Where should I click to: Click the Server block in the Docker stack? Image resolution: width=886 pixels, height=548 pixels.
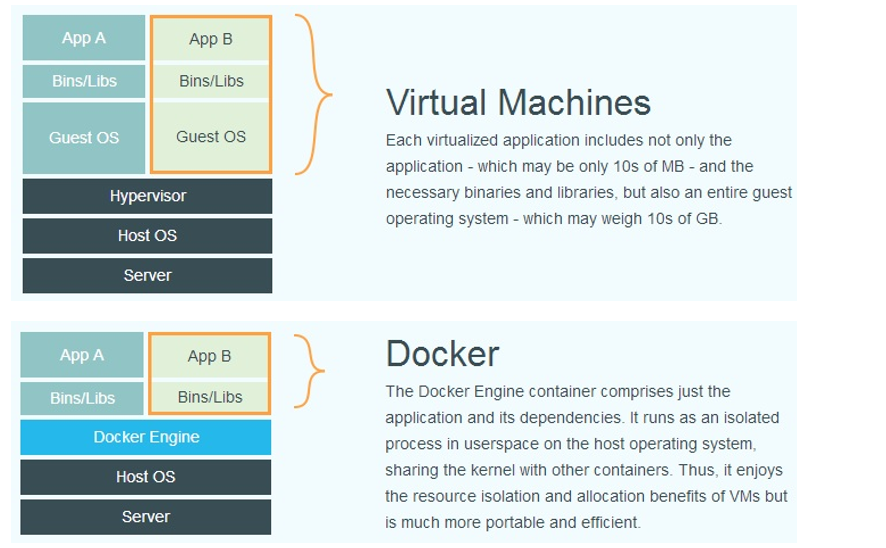[146, 517]
